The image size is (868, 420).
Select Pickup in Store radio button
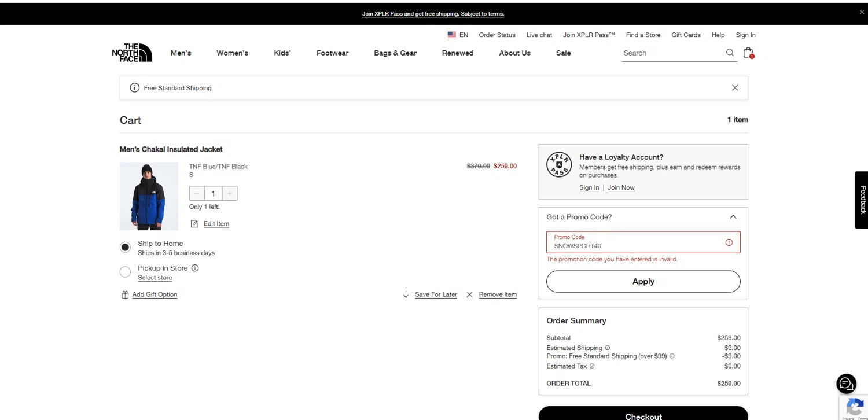125,272
